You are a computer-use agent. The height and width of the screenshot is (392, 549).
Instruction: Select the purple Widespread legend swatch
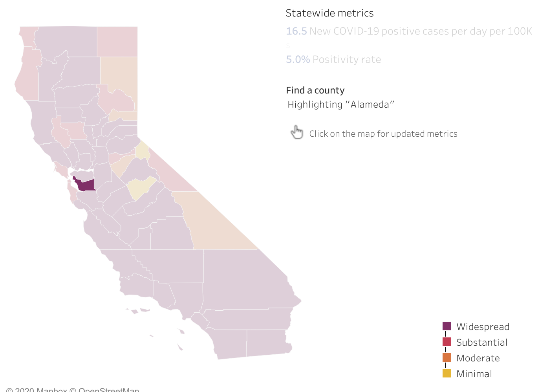[x=447, y=326]
